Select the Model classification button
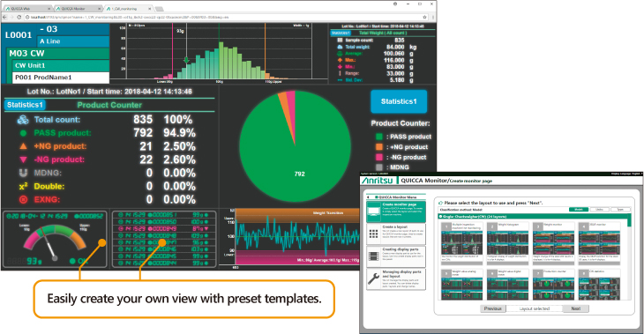Image resolution: width=644 pixels, height=334 pixels. tap(579, 209)
